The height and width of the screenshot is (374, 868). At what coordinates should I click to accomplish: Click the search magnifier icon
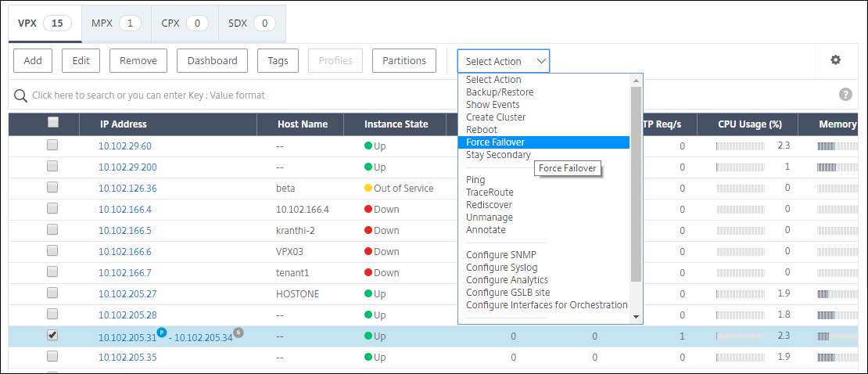tap(20, 95)
